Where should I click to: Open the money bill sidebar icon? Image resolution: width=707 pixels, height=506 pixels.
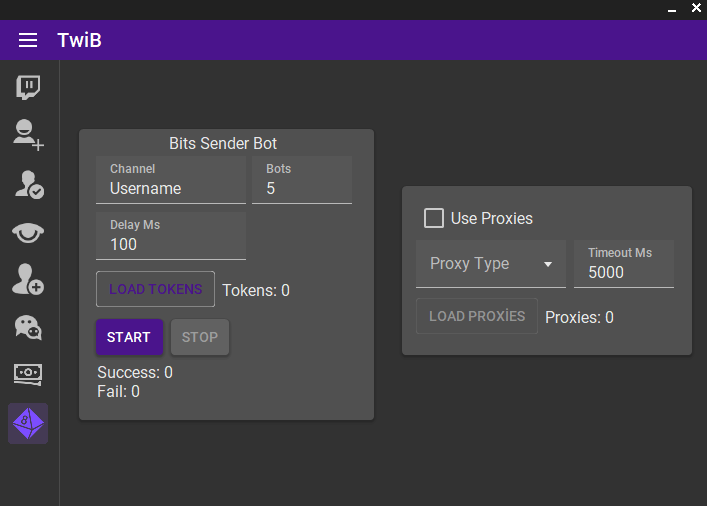pos(28,374)
